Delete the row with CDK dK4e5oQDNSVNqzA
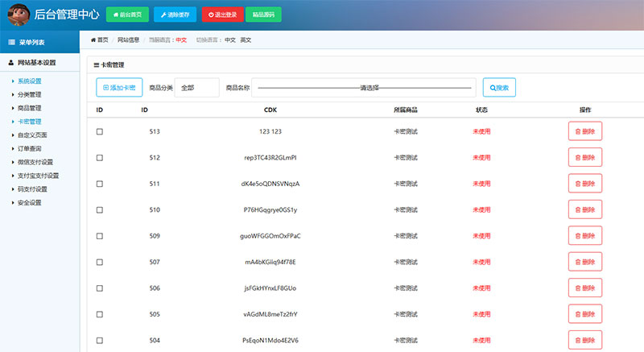The width and height of the screenshot is (644, 352). [585, 184]
